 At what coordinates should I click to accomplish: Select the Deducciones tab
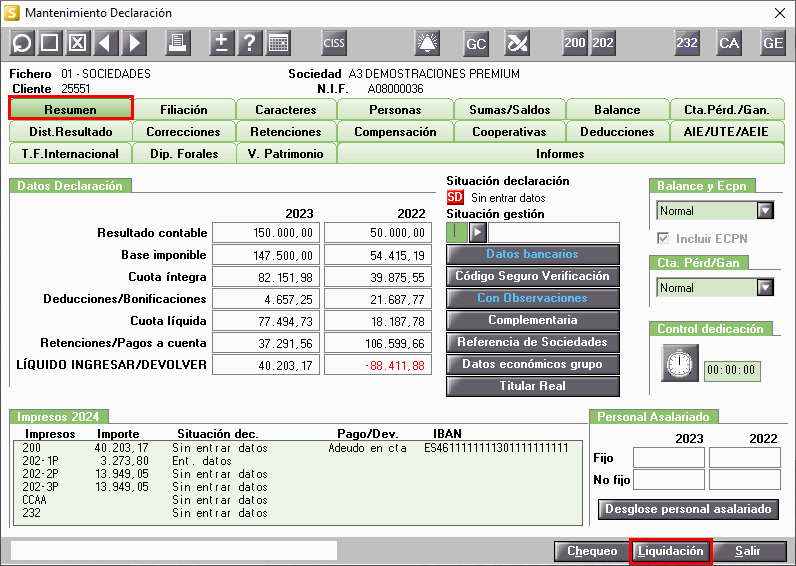[x=617, y=131]
